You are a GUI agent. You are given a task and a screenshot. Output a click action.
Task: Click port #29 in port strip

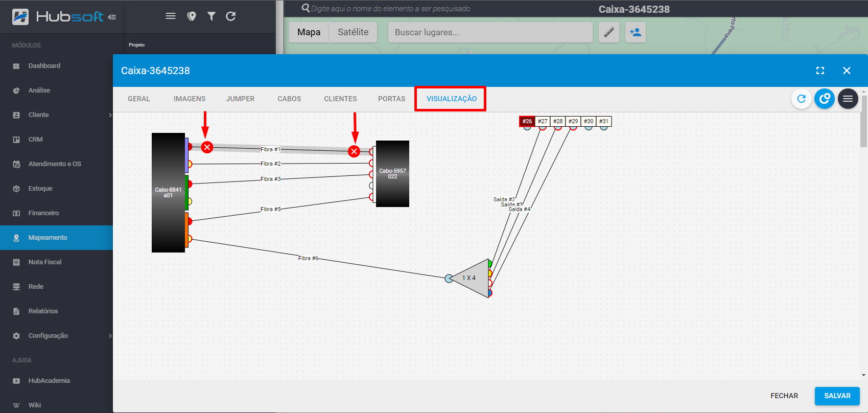pyautogui.click(x=573, y=121)
